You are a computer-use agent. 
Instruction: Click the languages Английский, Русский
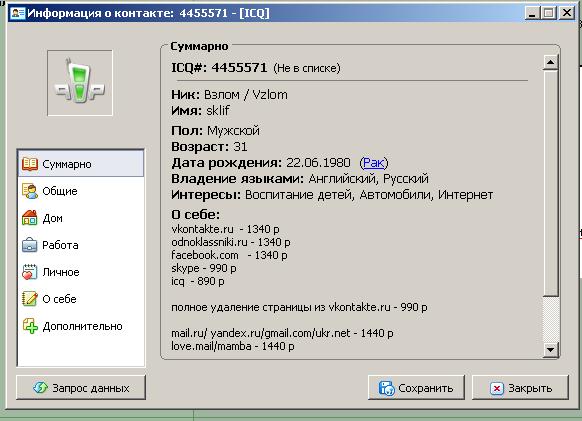point(368,179)
